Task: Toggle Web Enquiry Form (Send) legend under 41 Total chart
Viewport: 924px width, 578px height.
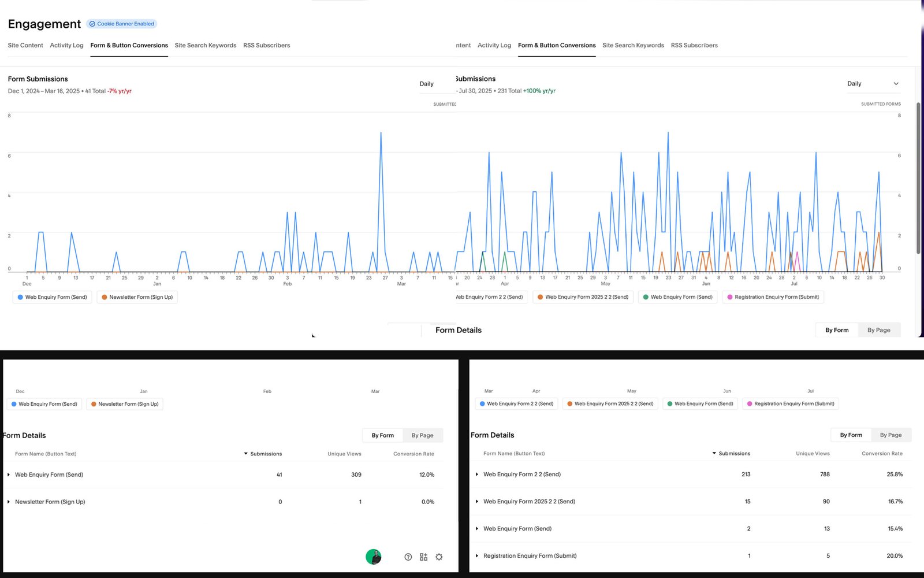Action: (52, 297)
